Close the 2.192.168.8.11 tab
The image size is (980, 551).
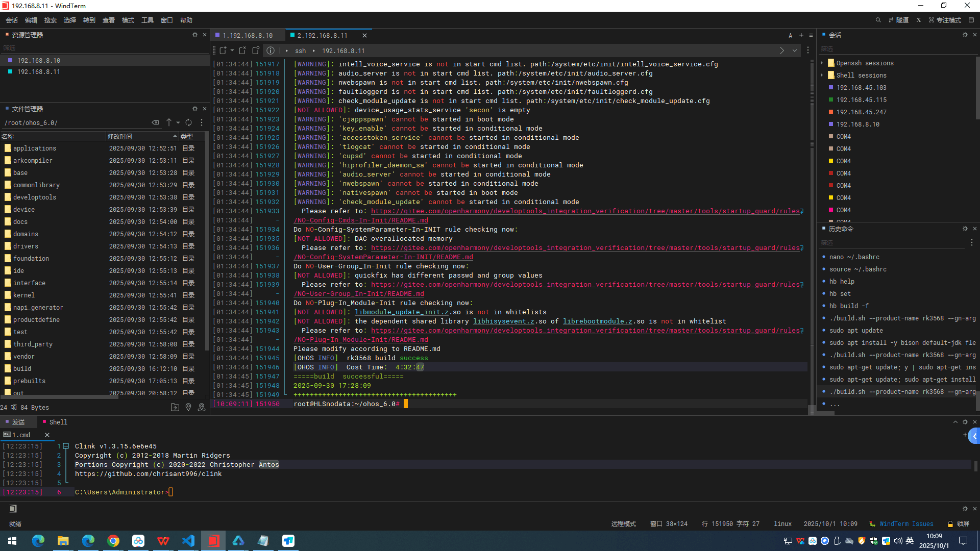pyautogui.click(x=364, y=36)
